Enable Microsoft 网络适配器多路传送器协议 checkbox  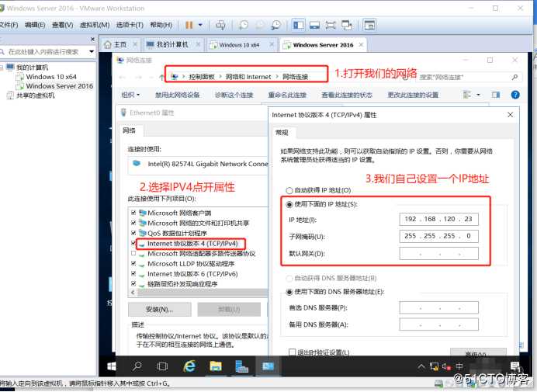click(x=133, y=254)
